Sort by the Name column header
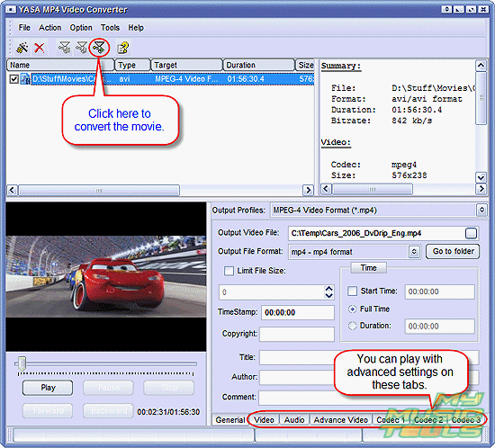This screenshot has width=495, height=448. click(60, 65)
